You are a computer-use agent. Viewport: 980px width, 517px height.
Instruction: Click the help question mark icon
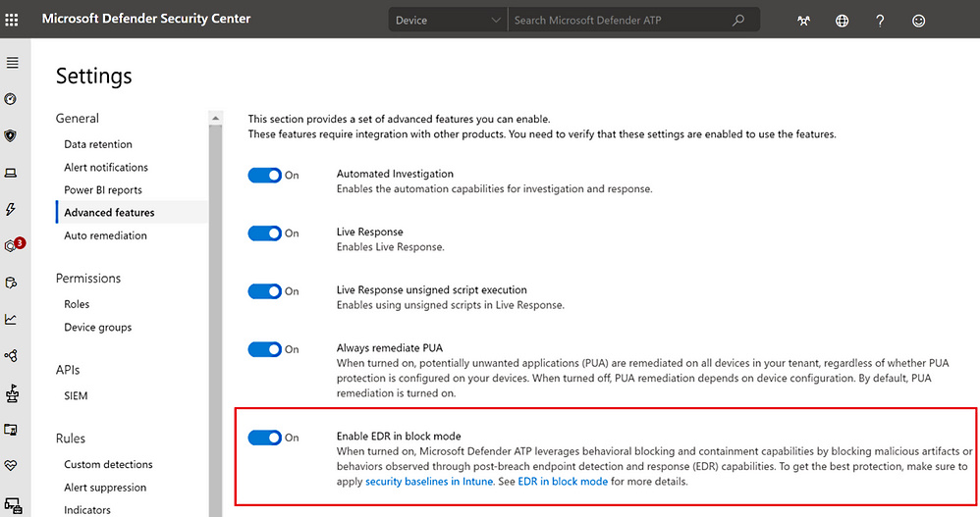(x=880, y=21)
